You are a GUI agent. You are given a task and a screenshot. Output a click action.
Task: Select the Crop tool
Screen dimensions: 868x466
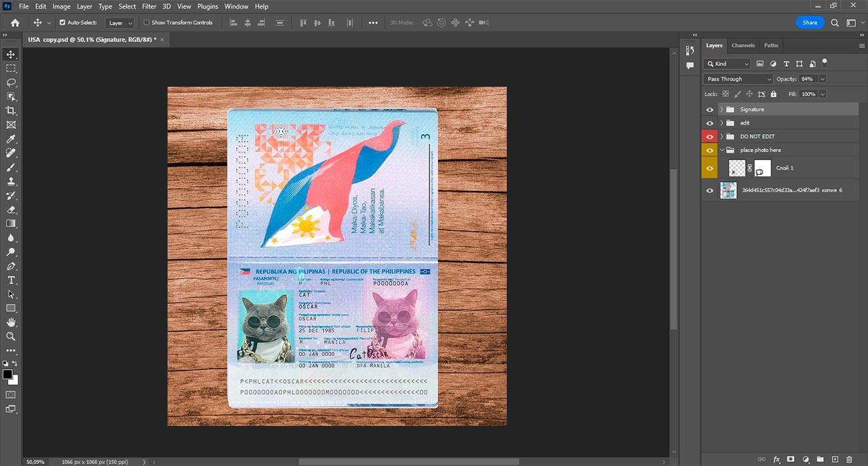(11, 111)
